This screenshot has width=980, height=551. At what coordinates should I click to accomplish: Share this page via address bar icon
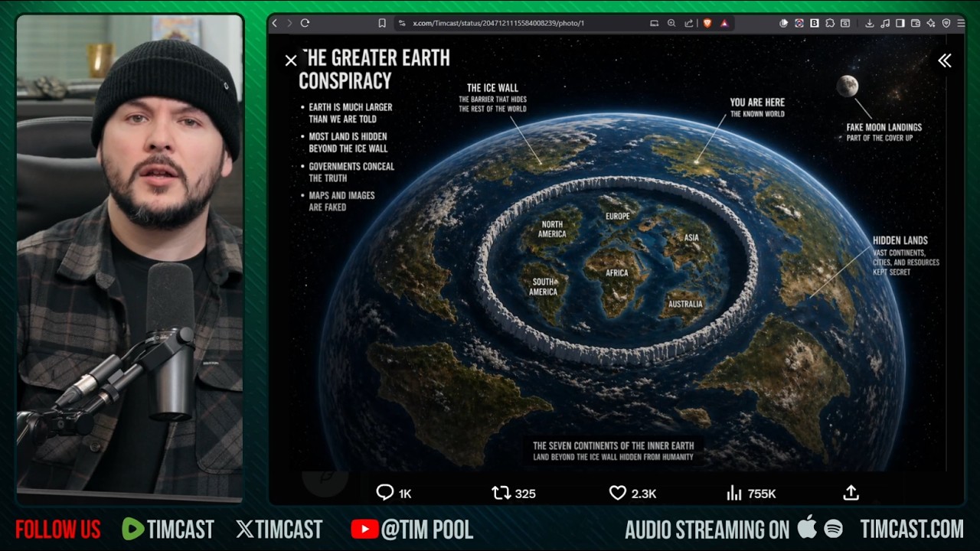click(x=689, y=23)
